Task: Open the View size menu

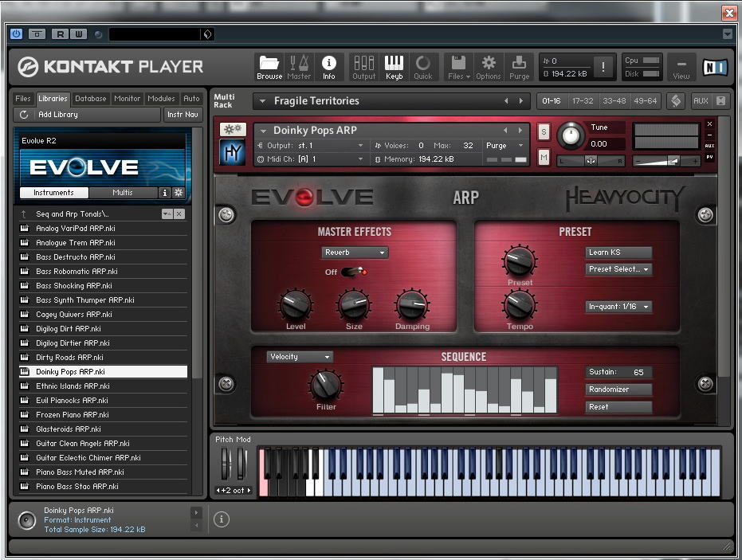Action: [681, 68]
